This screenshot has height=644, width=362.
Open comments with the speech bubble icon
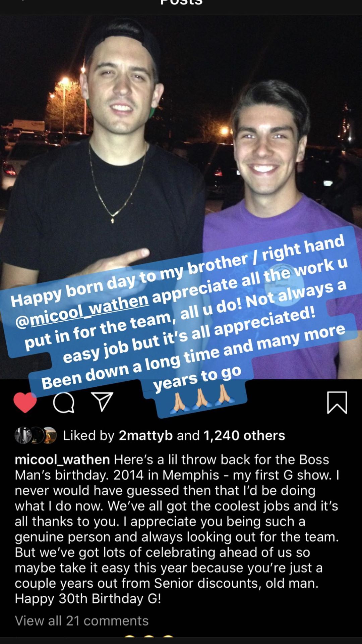(x=64, y=402)
